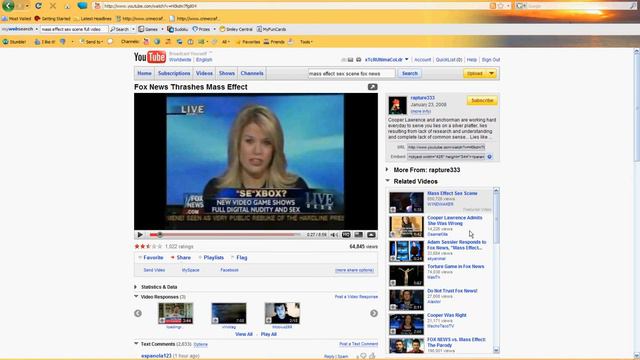Screen dimensions: 640x360
Task: Click the YouTube Search button
Action: coord(410,73)
